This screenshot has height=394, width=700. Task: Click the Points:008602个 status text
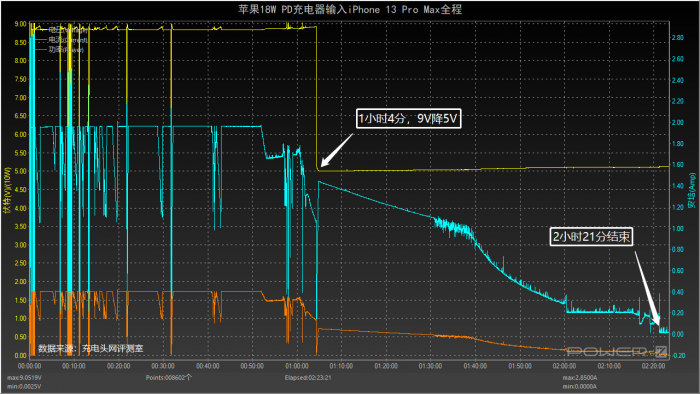(x=168, y=377)
